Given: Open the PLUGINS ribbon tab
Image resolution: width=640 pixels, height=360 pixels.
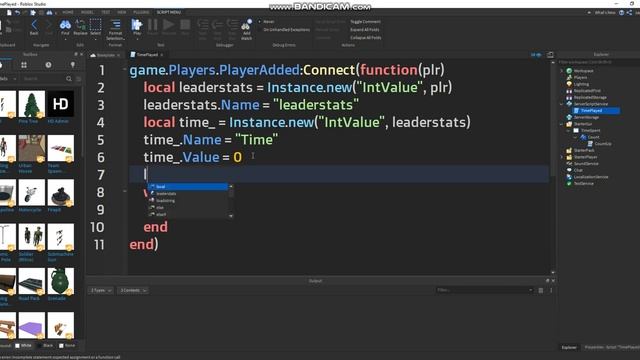Looking at the screenshot, I should click(x=141, y=12).
